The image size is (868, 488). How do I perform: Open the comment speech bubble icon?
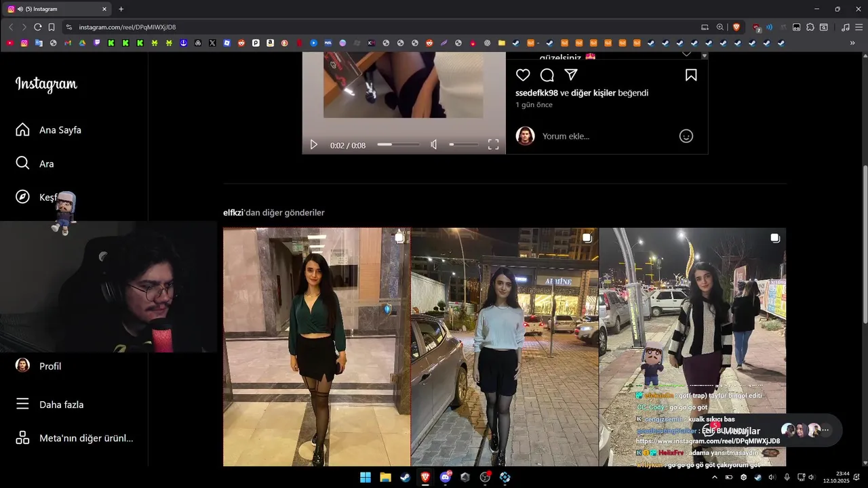[547, 75]
